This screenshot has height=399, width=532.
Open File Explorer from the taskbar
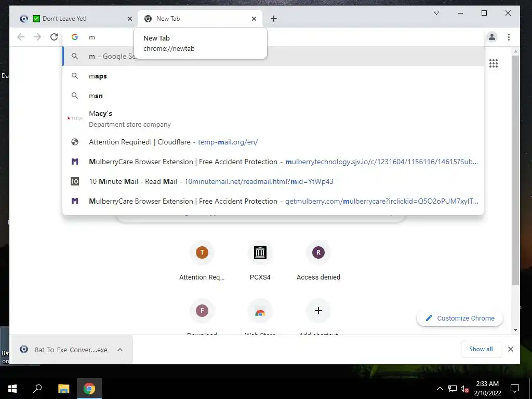[x=63, y=389]
